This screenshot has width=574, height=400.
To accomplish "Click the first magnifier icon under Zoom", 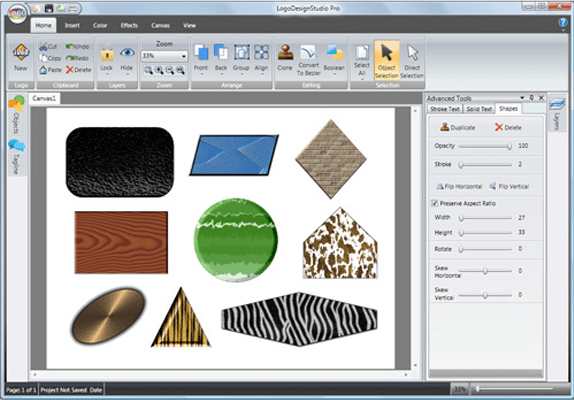I will coord(148,70).
